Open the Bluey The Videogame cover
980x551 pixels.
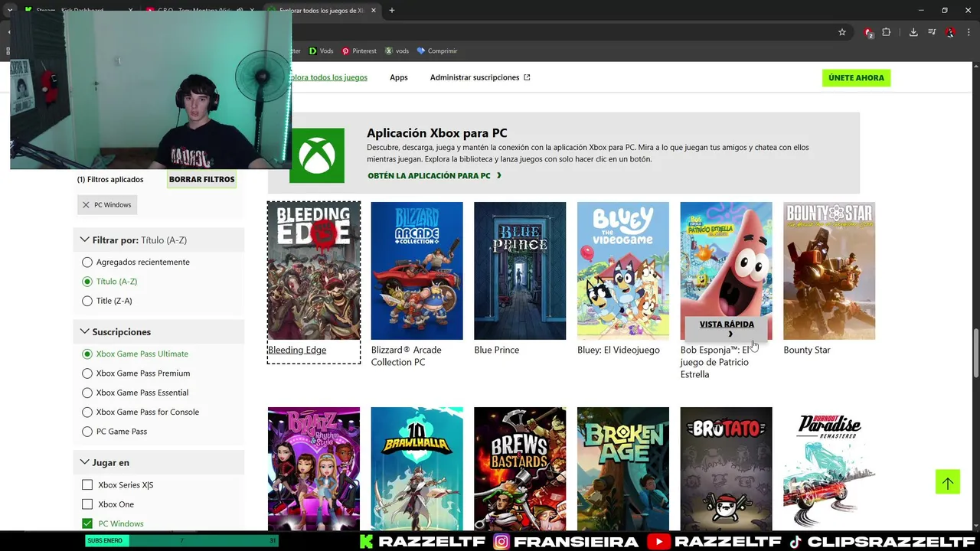coord(623,271)
